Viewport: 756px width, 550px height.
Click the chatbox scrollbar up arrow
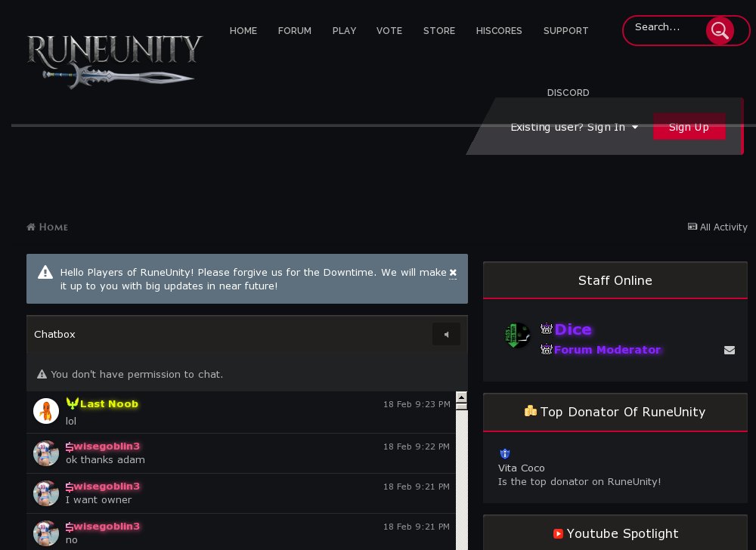461,397
